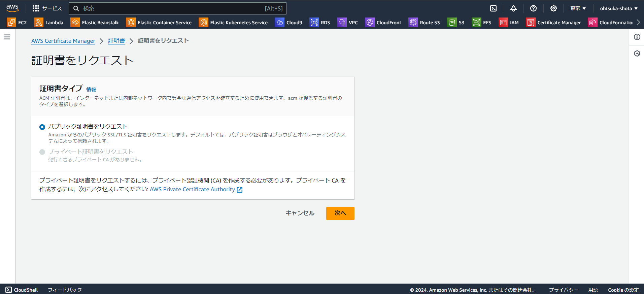Viewport: 644px width, 294px height.
Task: Expand the 東京 region dropdown
Action: click(578, 8)
